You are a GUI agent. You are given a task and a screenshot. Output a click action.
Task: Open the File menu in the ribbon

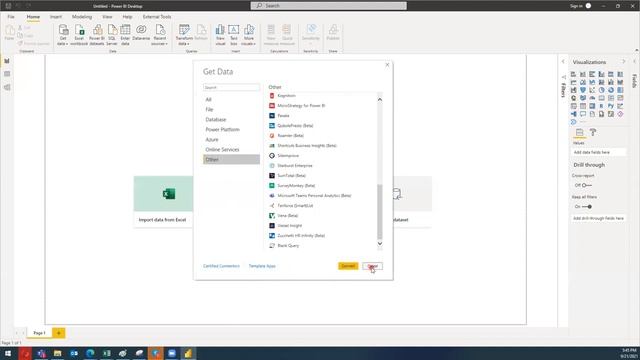tap(11, 17)
